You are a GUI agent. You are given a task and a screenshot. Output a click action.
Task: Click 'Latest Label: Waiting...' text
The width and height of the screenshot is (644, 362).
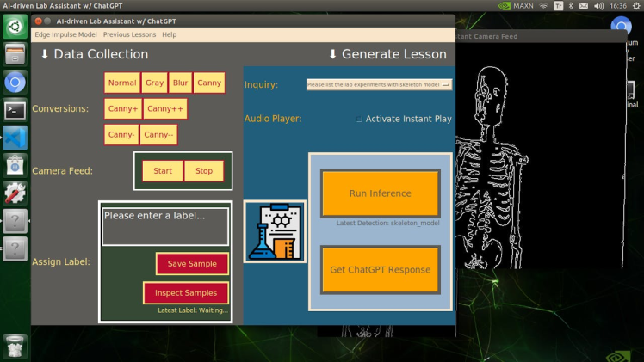(193, 310)
